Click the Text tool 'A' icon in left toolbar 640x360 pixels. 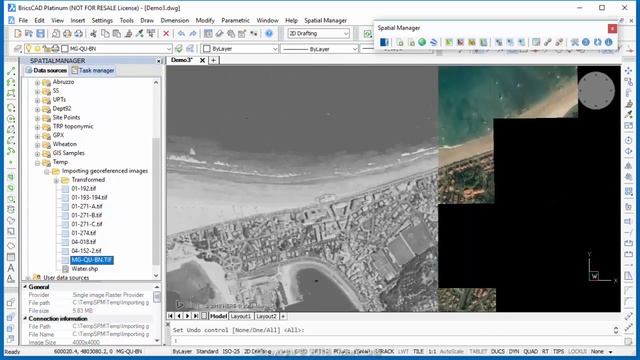click(x=11, y=268)
